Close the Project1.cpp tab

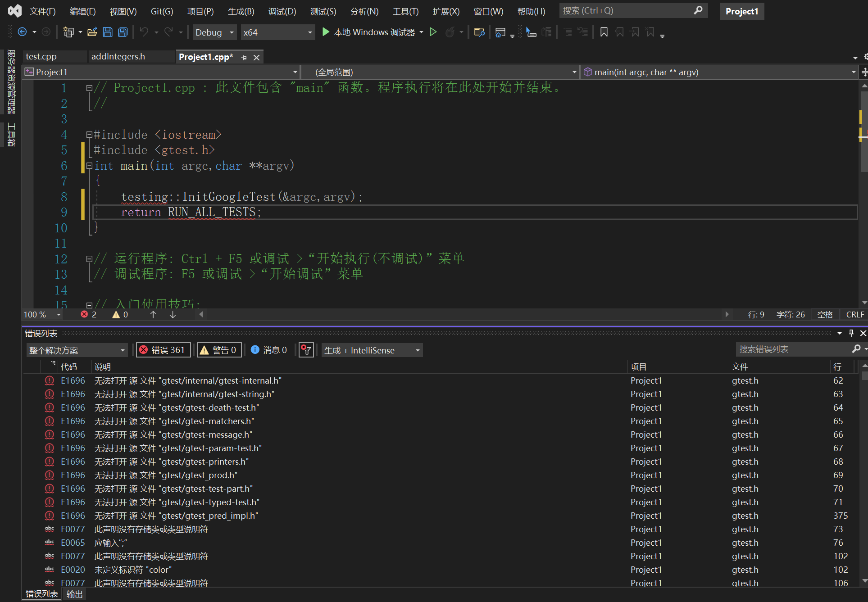(x=256, y=57)
